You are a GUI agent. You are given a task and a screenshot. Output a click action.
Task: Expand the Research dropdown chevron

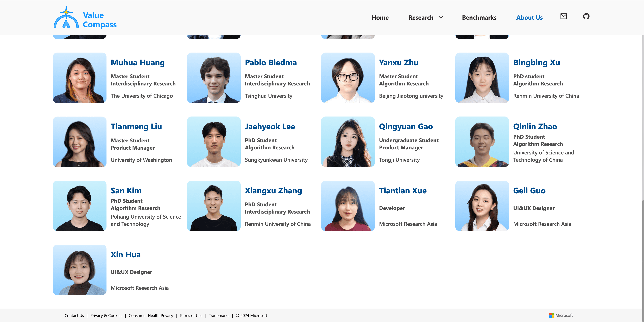(441, 17)
